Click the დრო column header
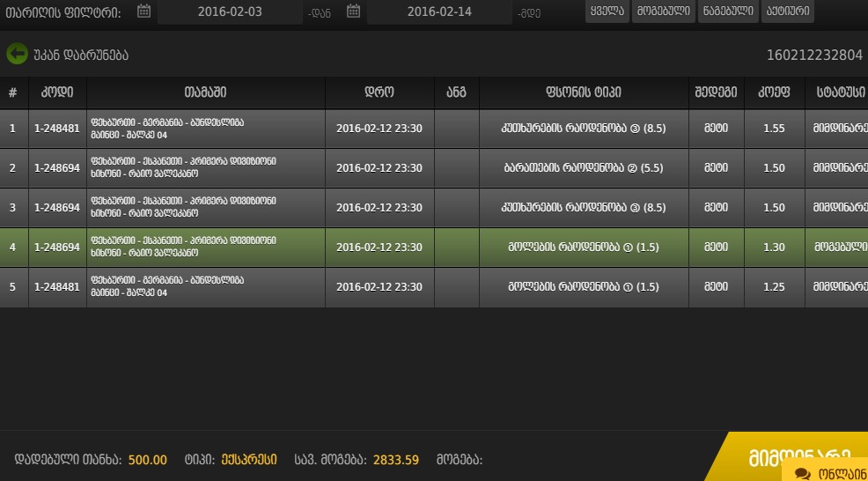The image size is (868, 481). (379, 92)
